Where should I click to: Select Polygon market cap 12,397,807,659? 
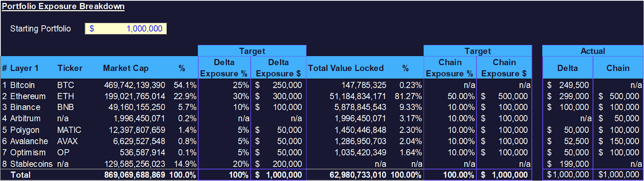[x=137, y=130]
